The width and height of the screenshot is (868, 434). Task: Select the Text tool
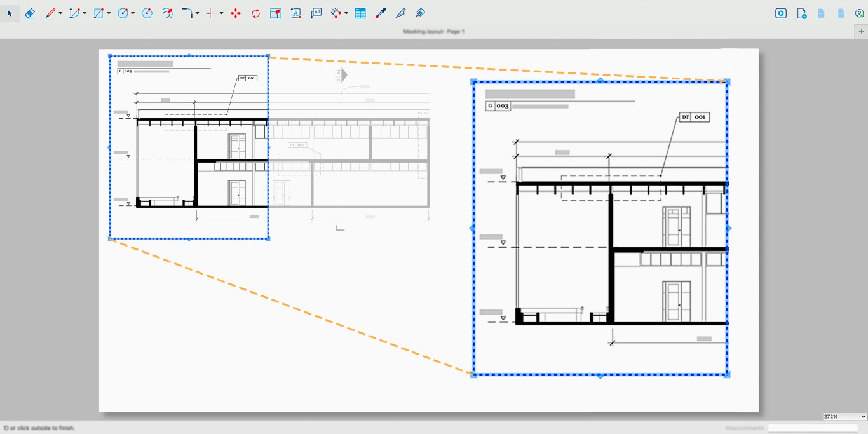(x=296, y=13)
